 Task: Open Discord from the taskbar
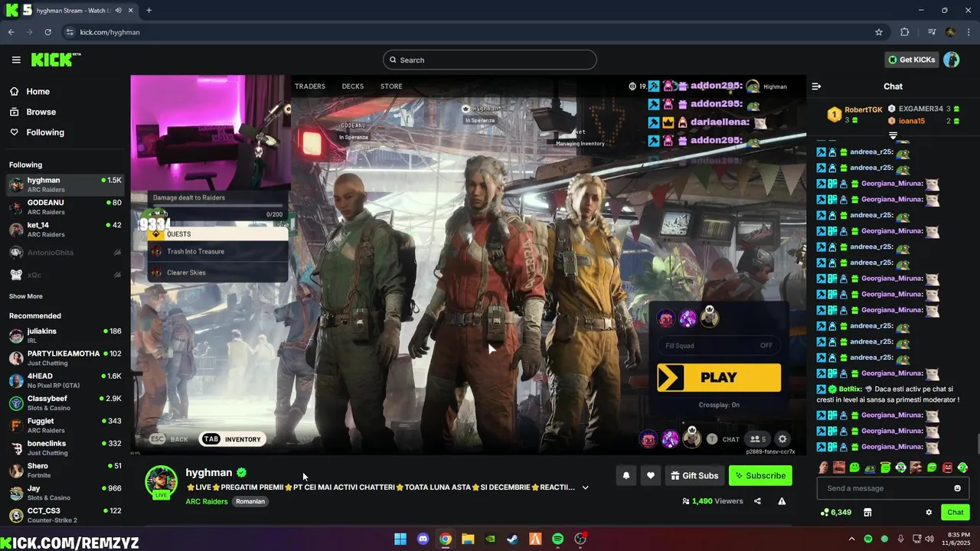(x=423, y=539)
